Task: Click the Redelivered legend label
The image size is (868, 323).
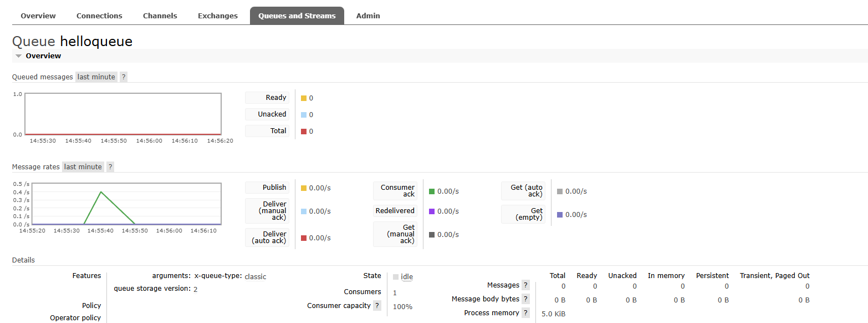Action: tap(395, 211)
